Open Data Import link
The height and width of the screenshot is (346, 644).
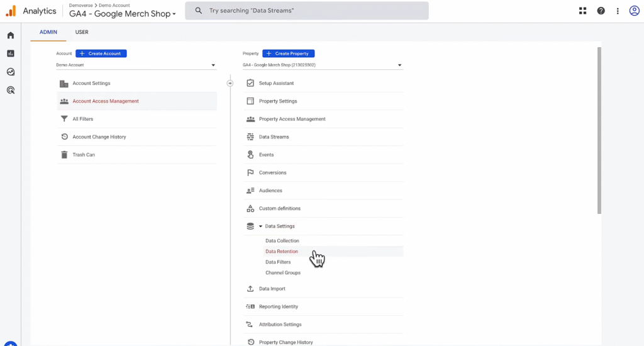pyautogui.click(x=272, y=289)
